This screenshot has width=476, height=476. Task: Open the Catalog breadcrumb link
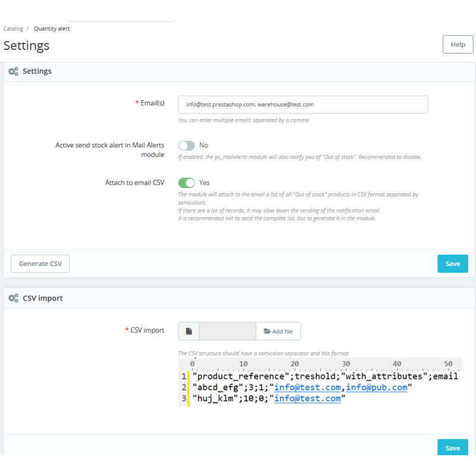pyautogui.click(x=13, y=29)
